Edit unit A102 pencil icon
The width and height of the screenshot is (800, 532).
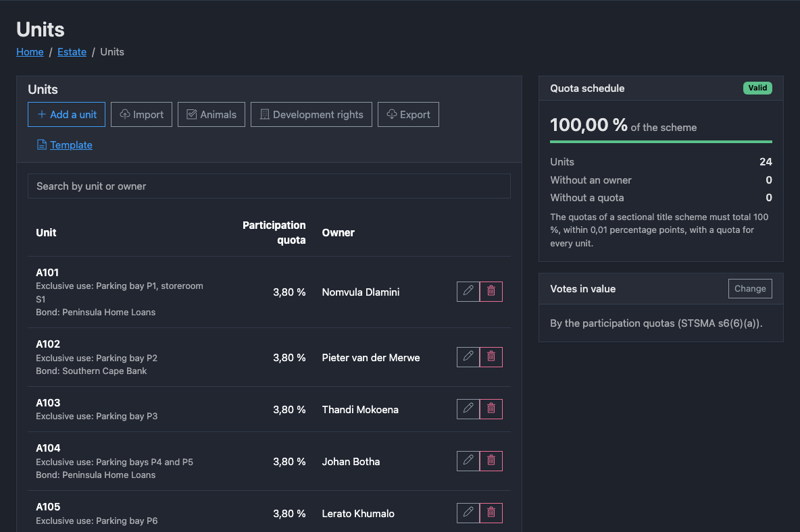(468, 357)
